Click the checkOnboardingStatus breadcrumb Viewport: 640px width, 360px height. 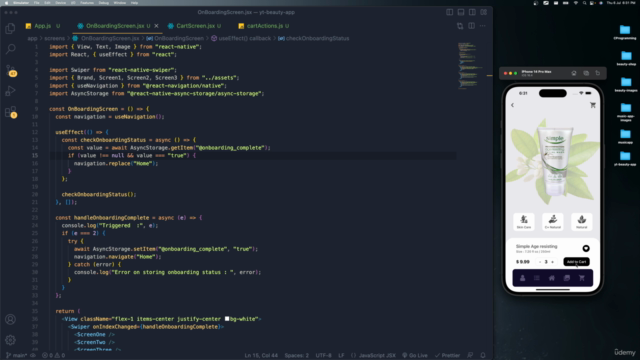click(x=318, y=38)
